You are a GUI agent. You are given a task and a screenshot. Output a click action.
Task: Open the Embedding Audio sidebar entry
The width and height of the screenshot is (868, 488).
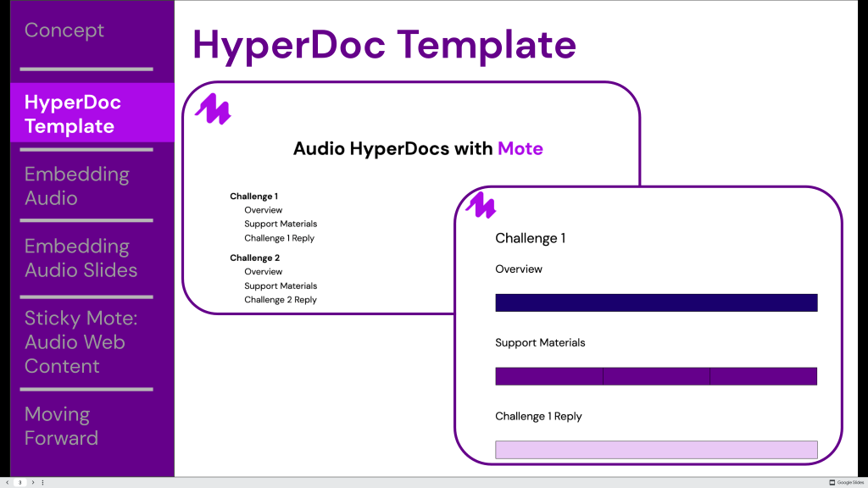tap(77, 186)
